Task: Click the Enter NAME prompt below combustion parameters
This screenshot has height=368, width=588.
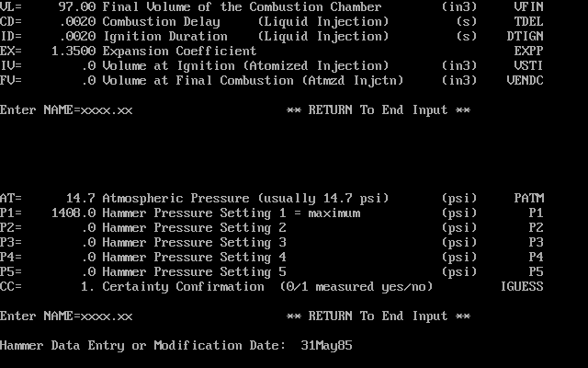Action: (66, 109)
